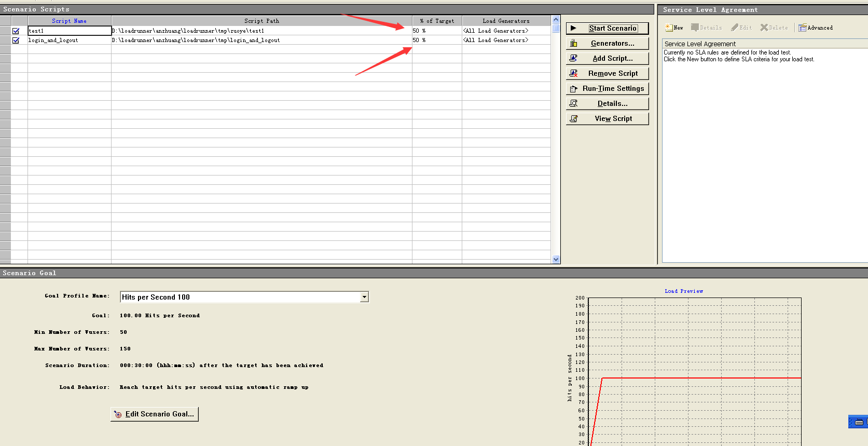
Task: Click the Script Path column header
Action: pyautogui.click(x=261, y=21)
